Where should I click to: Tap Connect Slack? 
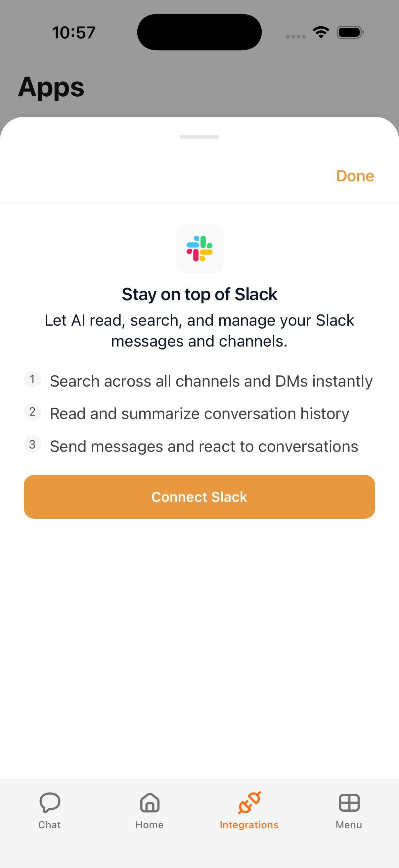199,497
